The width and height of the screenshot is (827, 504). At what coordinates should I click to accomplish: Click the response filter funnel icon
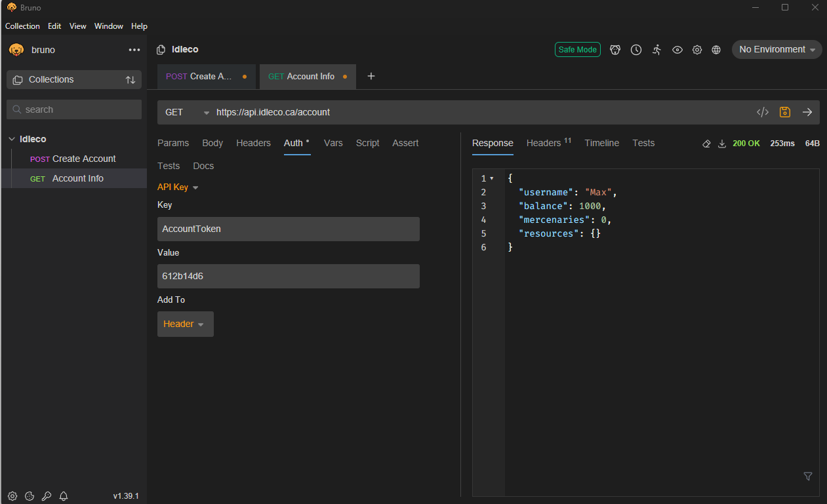click(x=807, y=476)
